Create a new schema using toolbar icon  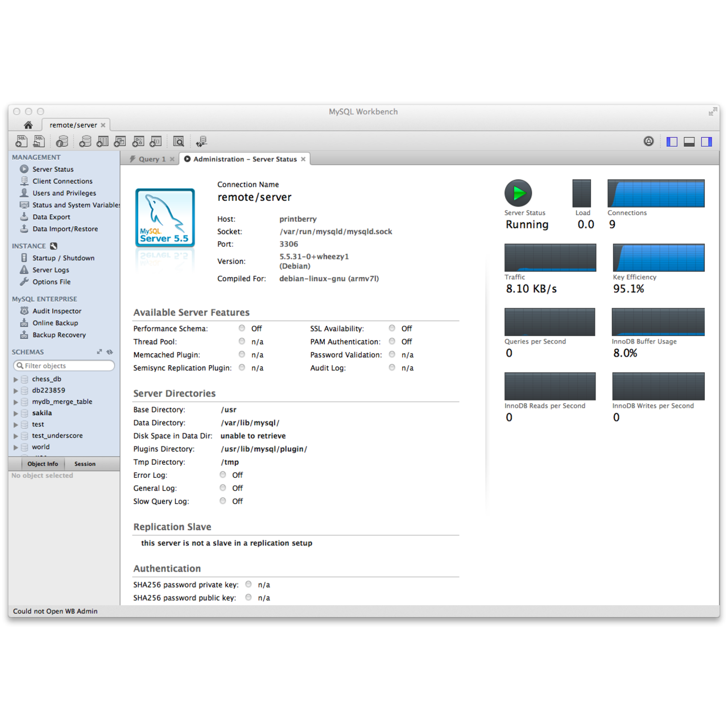(85, 141)
